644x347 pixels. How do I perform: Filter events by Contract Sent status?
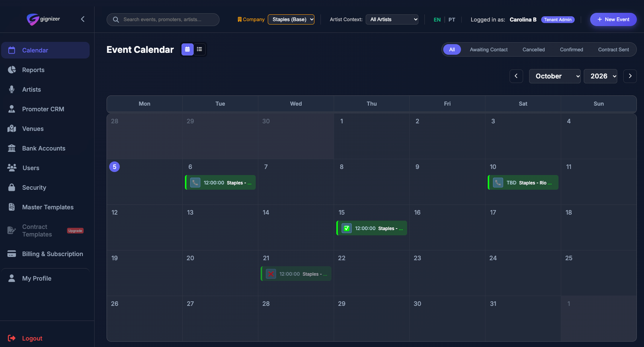[x=613, y=50]
